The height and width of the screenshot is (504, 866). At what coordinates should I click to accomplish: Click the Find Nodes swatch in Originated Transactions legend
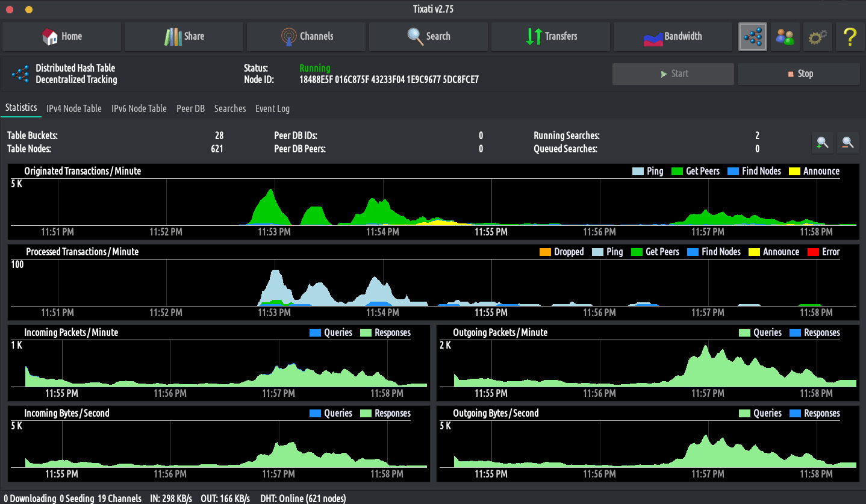click(x=733, y=171)
